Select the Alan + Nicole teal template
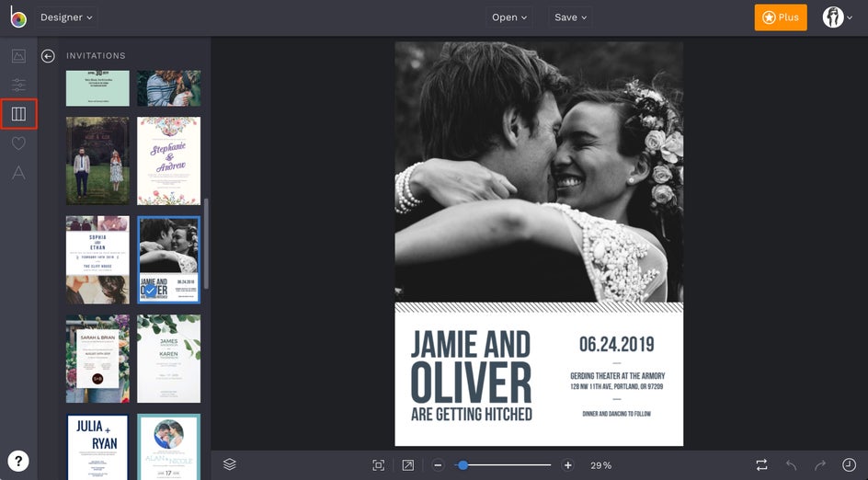Viewport: 868px width, 480px height. point(169,447)
